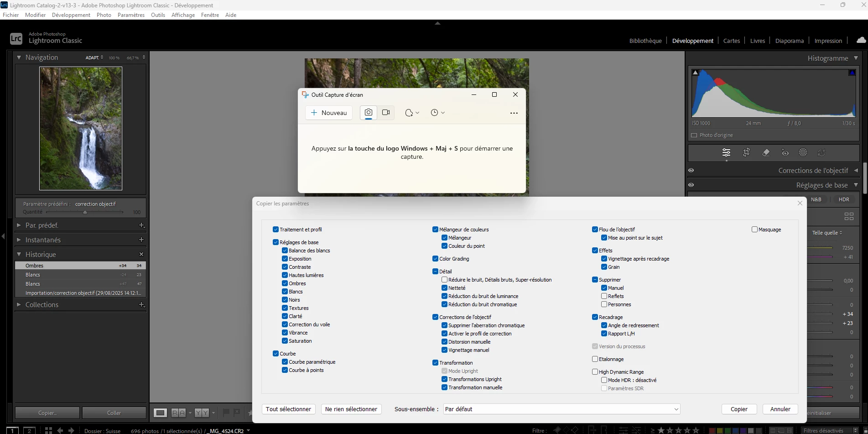This screenshot has width=868, height=434.
Task: Choose Photo mode in Snipping Tool
Action: click(369, 113)
